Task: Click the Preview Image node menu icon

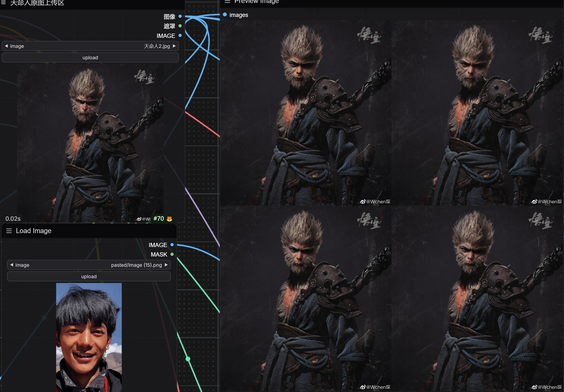Action: (227, 1)
